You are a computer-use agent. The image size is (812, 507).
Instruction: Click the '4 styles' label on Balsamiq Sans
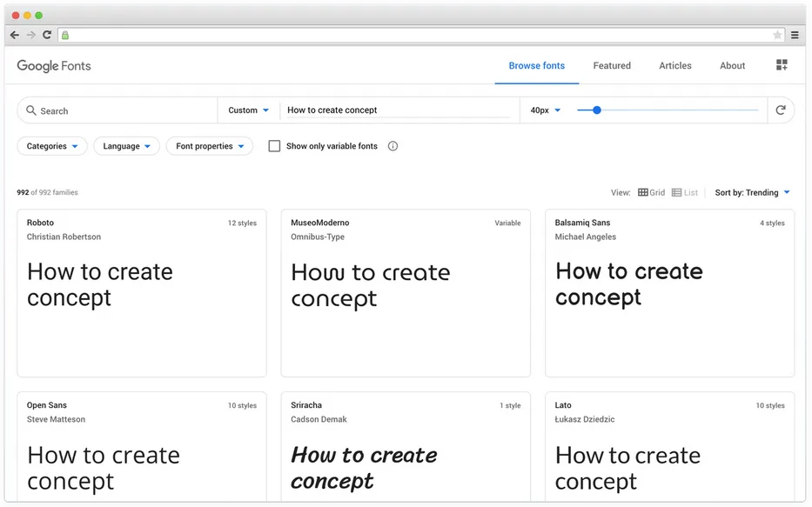772,223
